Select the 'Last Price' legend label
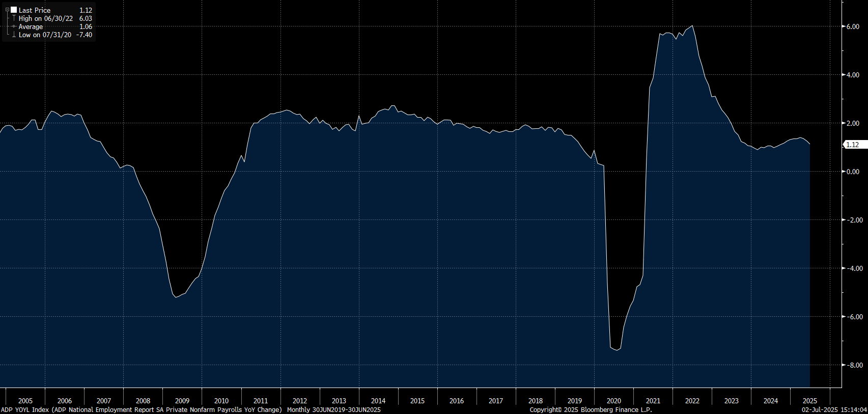Viewport: 868px width, 414px height. click(x=35, y=10)
